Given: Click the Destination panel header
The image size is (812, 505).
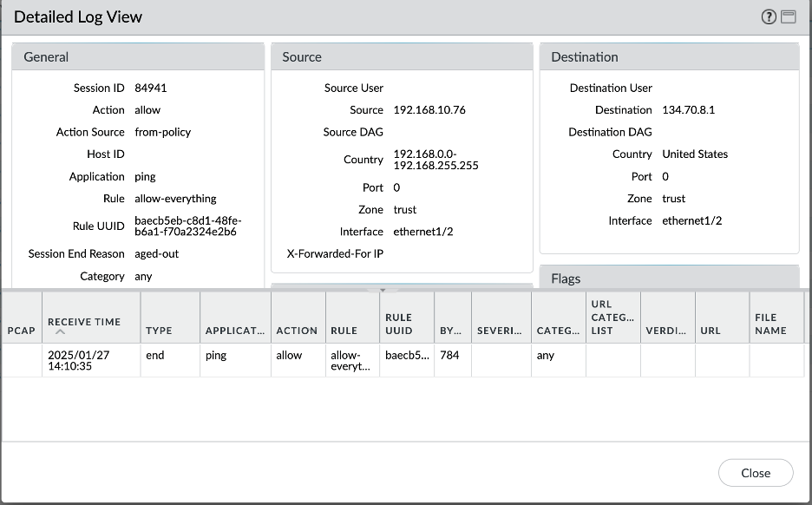Looking at the screenshot, I should (x=669, y=57).
